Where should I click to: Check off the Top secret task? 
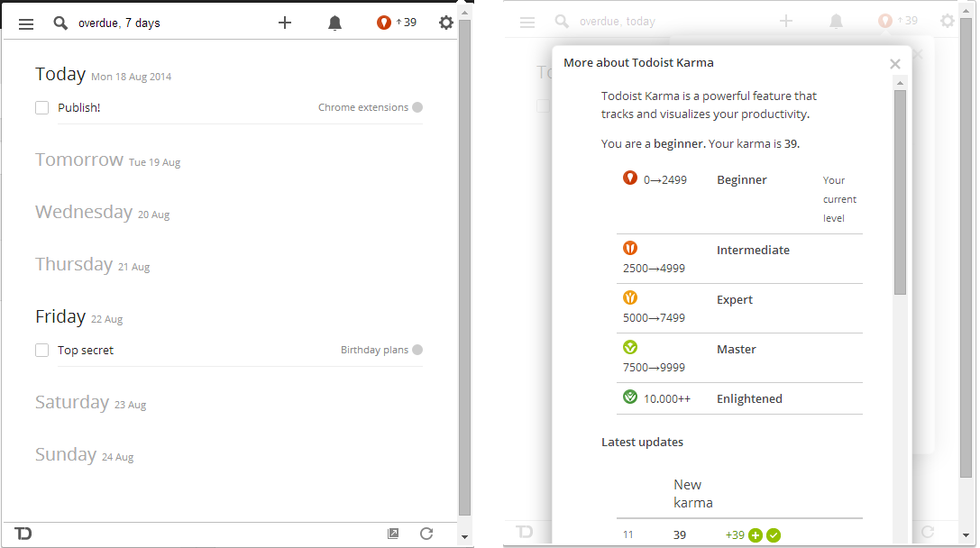click(41, 350)
